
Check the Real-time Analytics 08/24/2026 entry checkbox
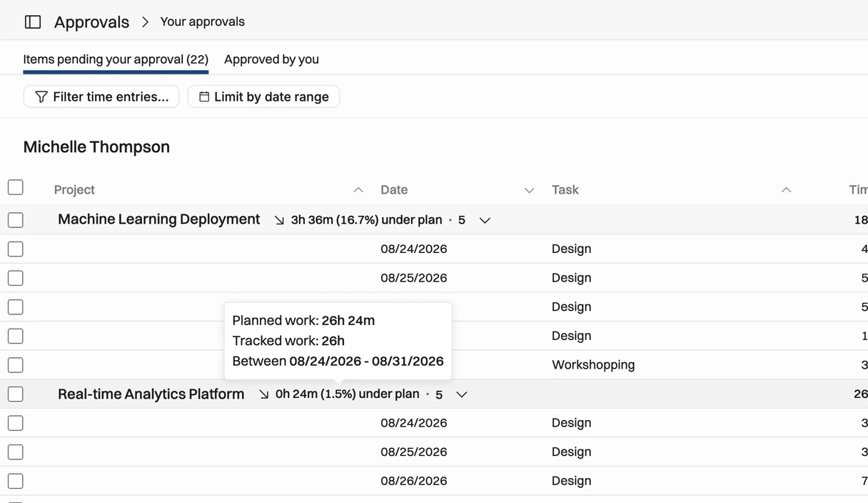click(x=16, y=423)
